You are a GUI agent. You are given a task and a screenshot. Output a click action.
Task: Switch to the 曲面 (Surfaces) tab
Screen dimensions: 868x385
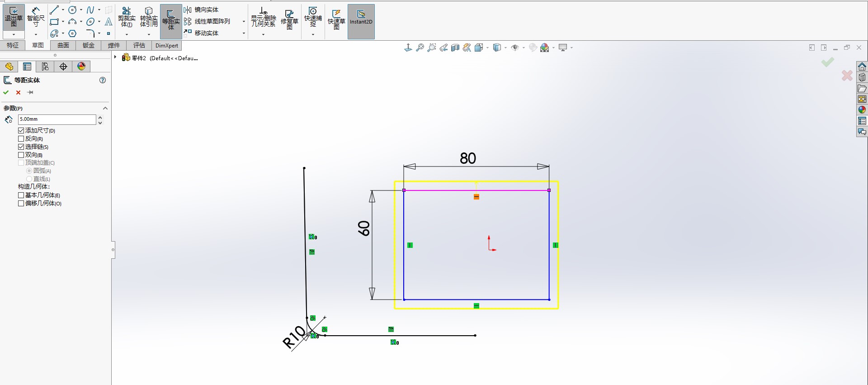pyautogui.click(x=63, y=45)
